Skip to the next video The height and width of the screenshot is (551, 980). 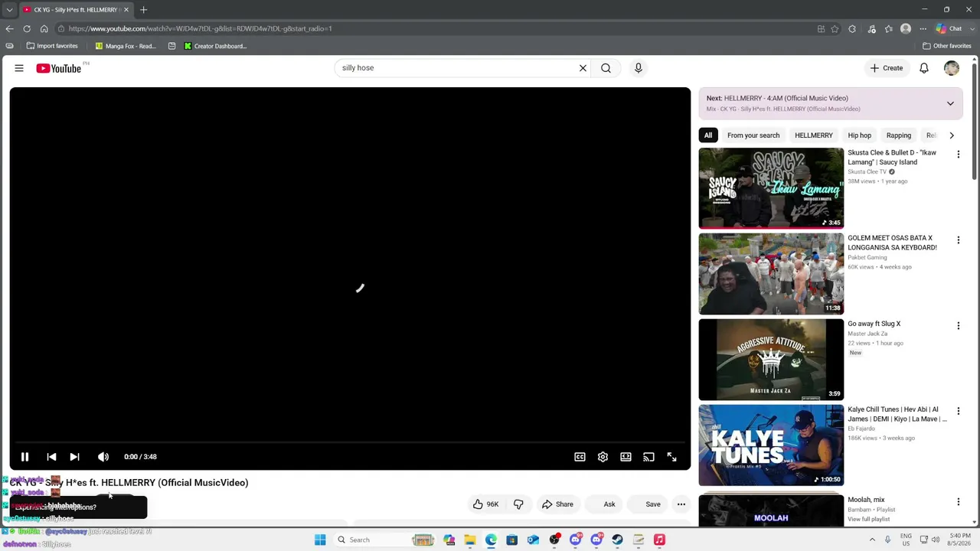[x=74, y=457]
